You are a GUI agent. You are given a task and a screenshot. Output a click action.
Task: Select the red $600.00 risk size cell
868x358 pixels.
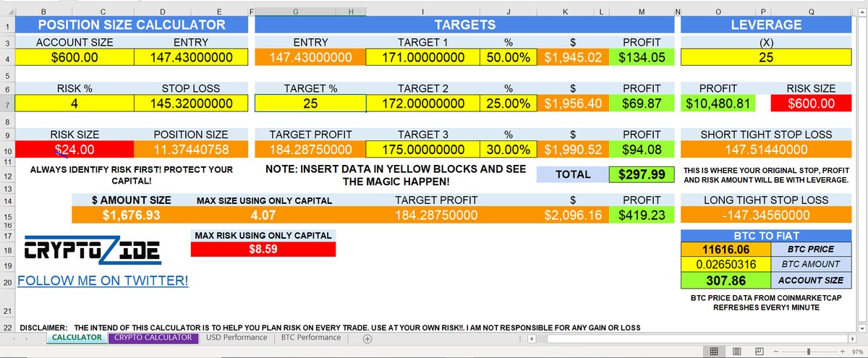pos(810,103)
